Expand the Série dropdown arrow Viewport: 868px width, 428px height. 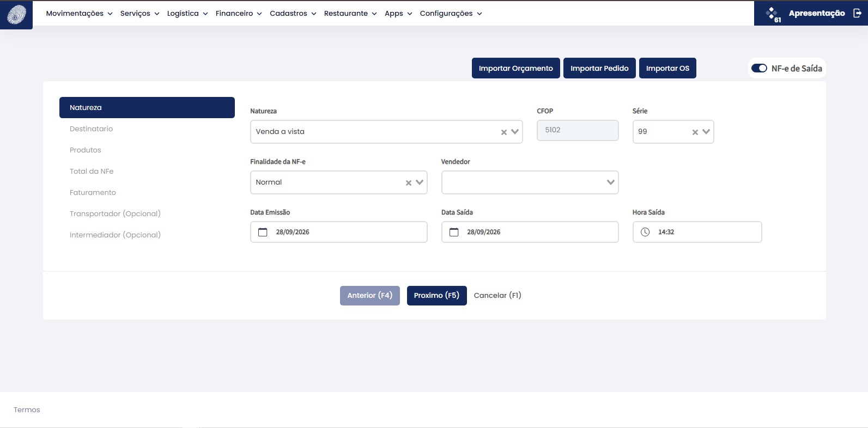point(706,132)
